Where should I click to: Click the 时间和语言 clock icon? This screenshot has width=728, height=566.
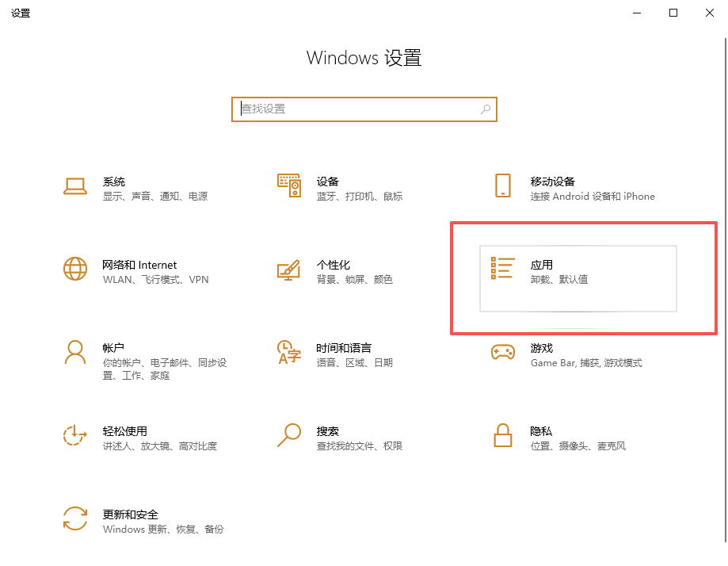pyautogui.click(x=289, y=352)
